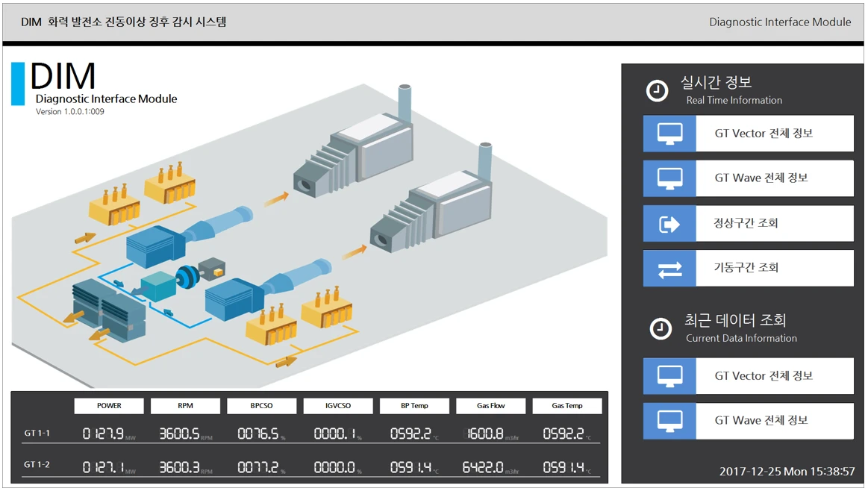Click monitor icon beside Current Data GT Wave
This screenshot has width=868, height=491.
669,421
